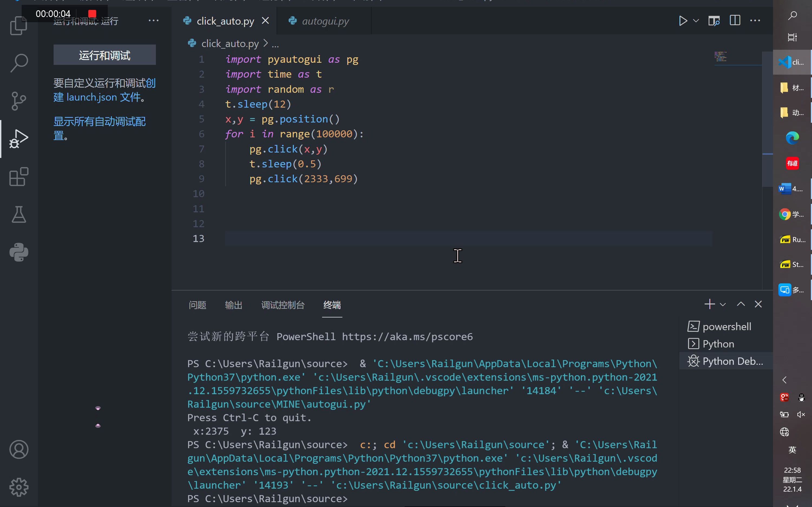Open the Extensions view icon
Screen dimensions: 812x507
(18, 177)
